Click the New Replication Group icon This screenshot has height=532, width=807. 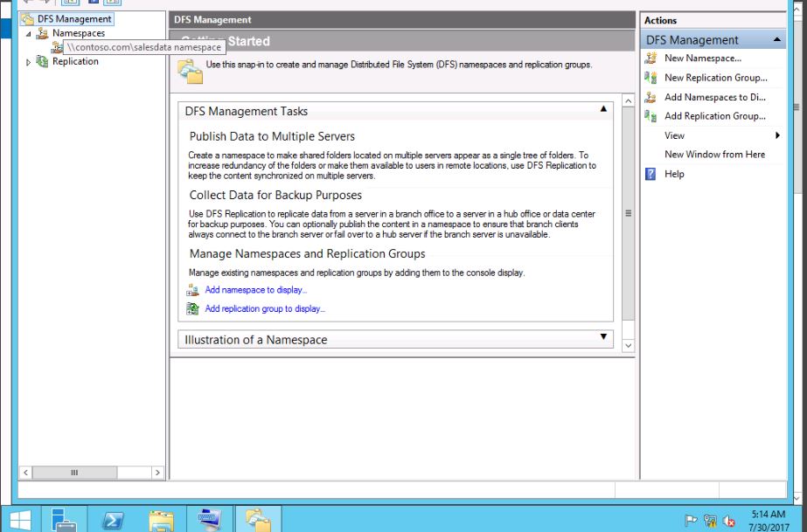(x=650, y=78)
